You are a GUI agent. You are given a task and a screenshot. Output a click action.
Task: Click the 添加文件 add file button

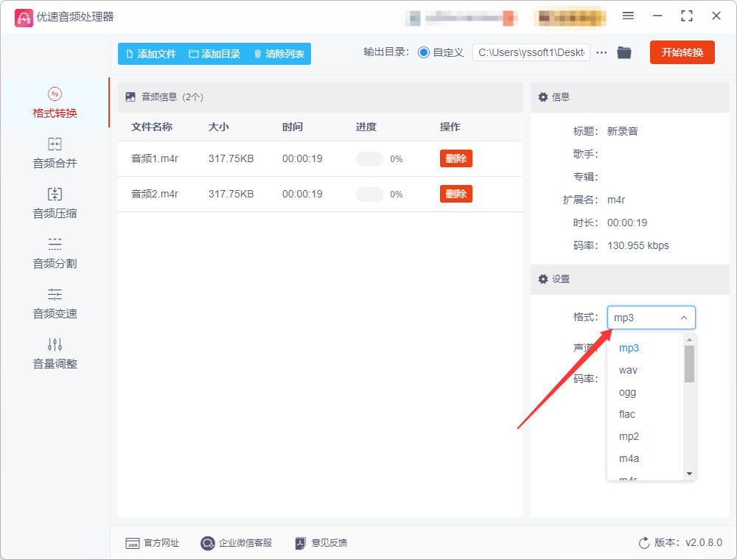coord(151,54)
